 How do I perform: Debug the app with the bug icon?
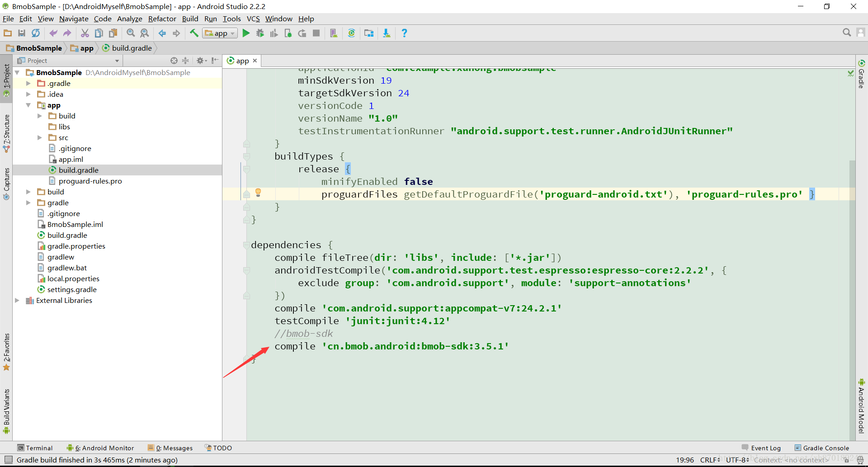click(x=260, y=33)
